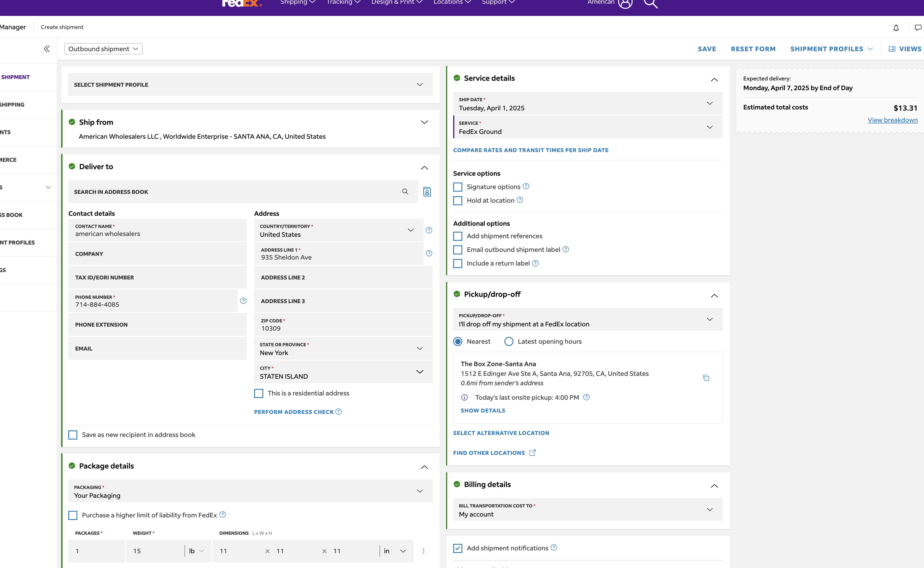Screen dimensions: 924x568
Task: Check Save as new recipient in address book
Action: click(72, 435)
